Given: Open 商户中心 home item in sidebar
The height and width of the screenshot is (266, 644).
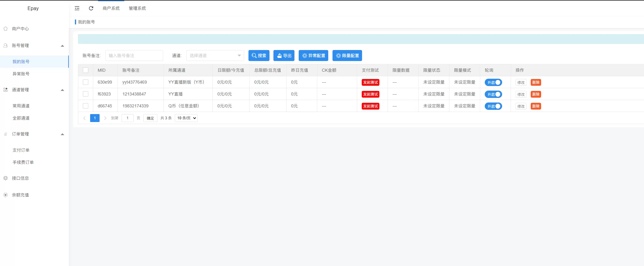Looking at the screenshot, I should (20, 29).
